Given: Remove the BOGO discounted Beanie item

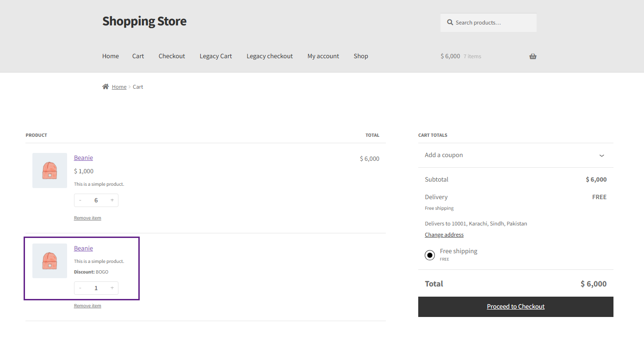Looking at the screenshot, I should [x=87, y=305].
